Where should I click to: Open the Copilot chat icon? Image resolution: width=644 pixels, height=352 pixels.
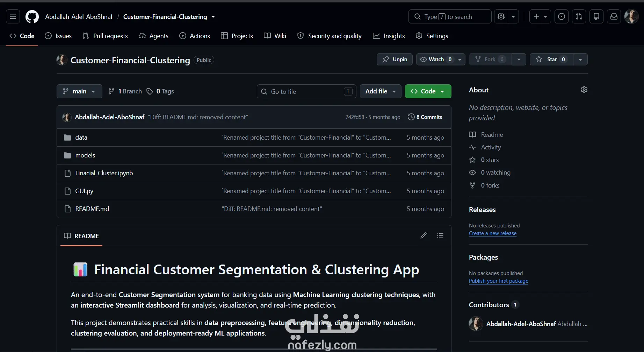(x=501, y=16)
